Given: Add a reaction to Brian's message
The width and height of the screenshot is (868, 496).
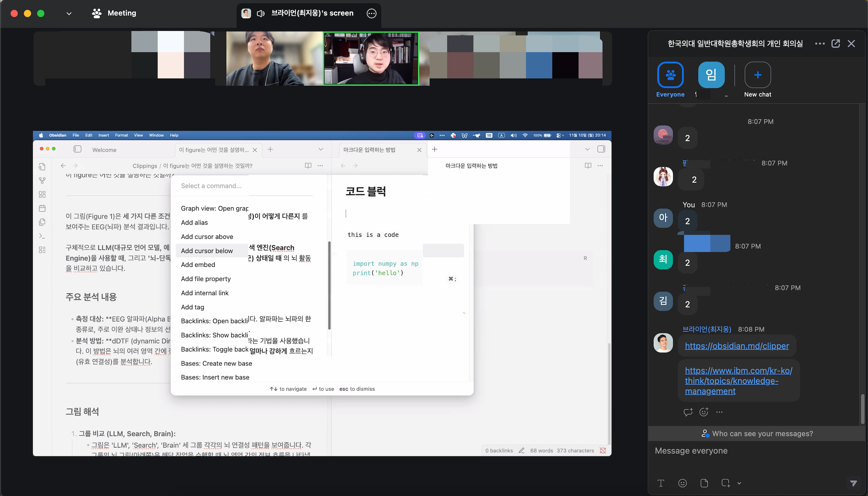Looking at the screenshot, I should pyautogui.click(x=704, y=412).
